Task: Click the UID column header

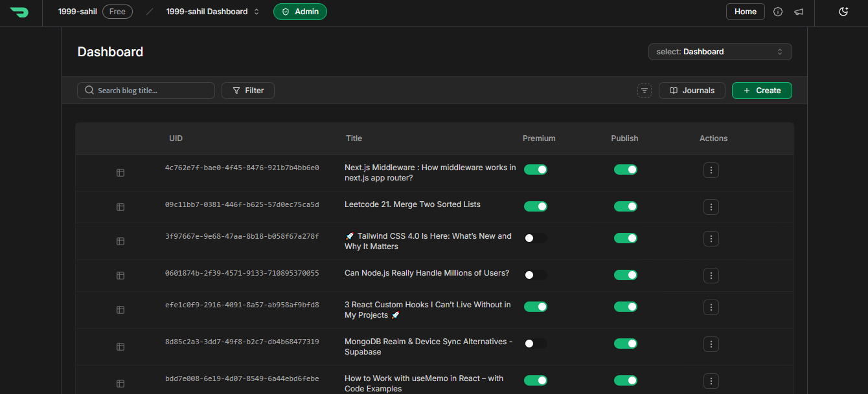Action: 176,138
